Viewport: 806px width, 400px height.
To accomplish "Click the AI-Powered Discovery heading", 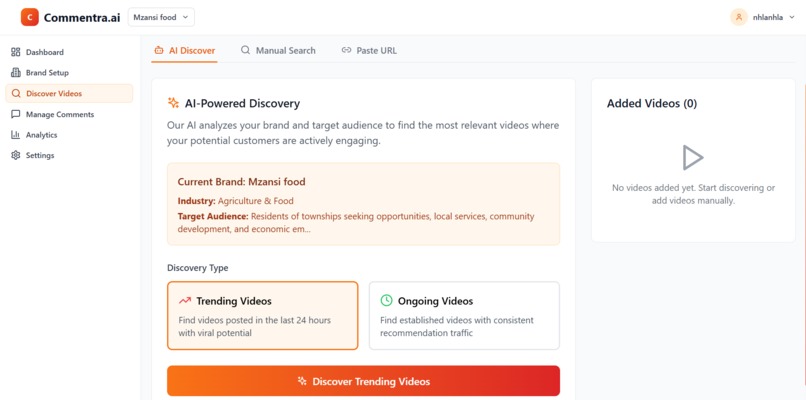I will click(242, 103).
